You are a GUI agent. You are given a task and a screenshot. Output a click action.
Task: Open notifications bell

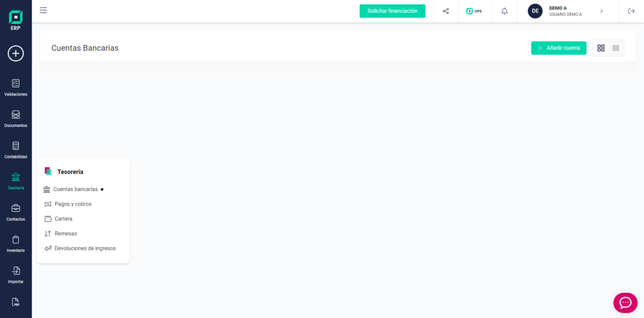point(504,11)
